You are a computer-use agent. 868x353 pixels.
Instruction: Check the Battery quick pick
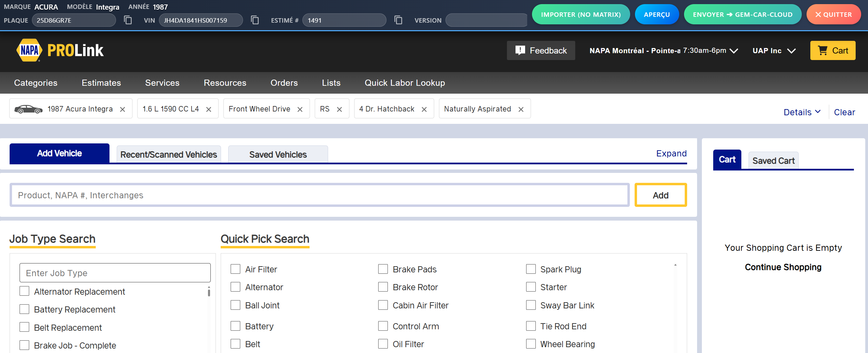coord(235,326)
